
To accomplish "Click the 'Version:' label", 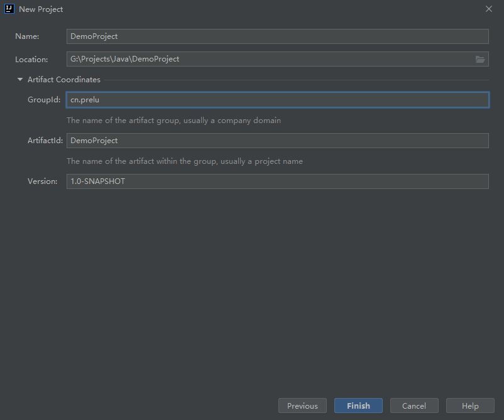I will click(43, 181).
